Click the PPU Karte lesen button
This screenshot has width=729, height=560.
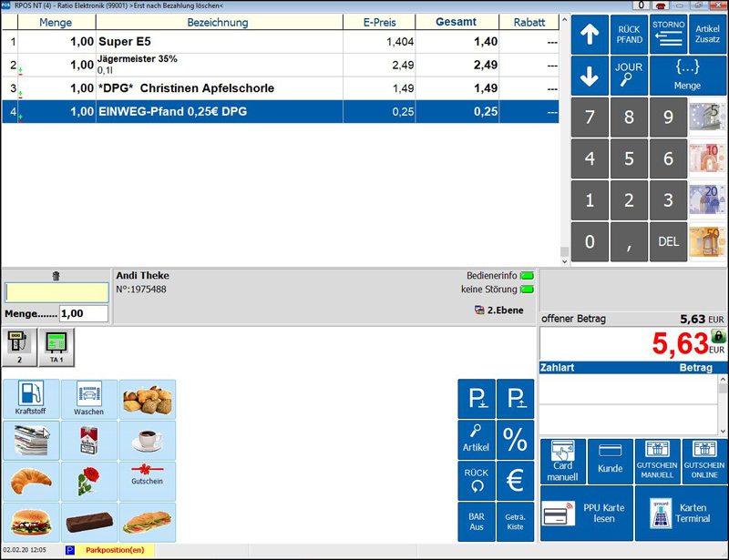click(586, 514)
